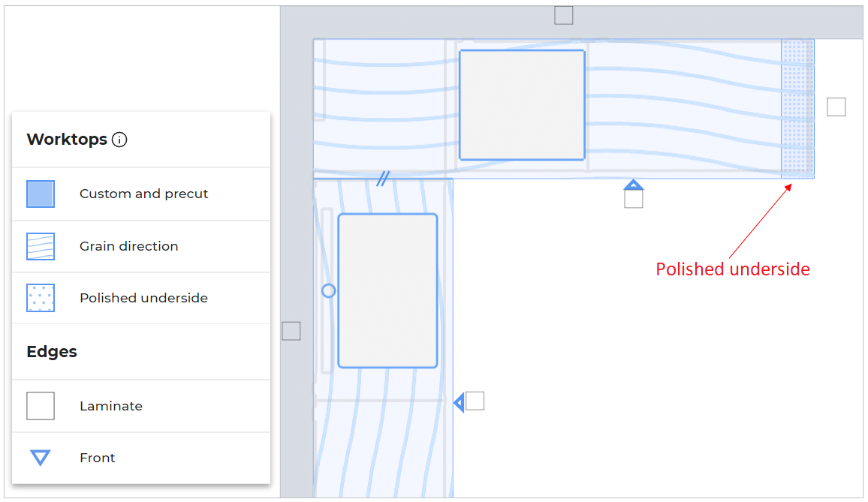Click the red Polished underside annotation text

tap(733, 269)
